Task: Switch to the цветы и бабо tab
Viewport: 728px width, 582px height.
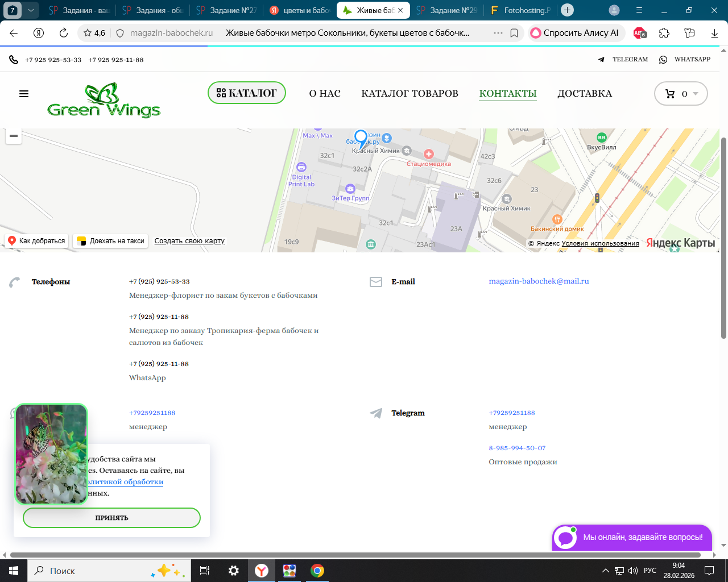Action: pos(300,10)
